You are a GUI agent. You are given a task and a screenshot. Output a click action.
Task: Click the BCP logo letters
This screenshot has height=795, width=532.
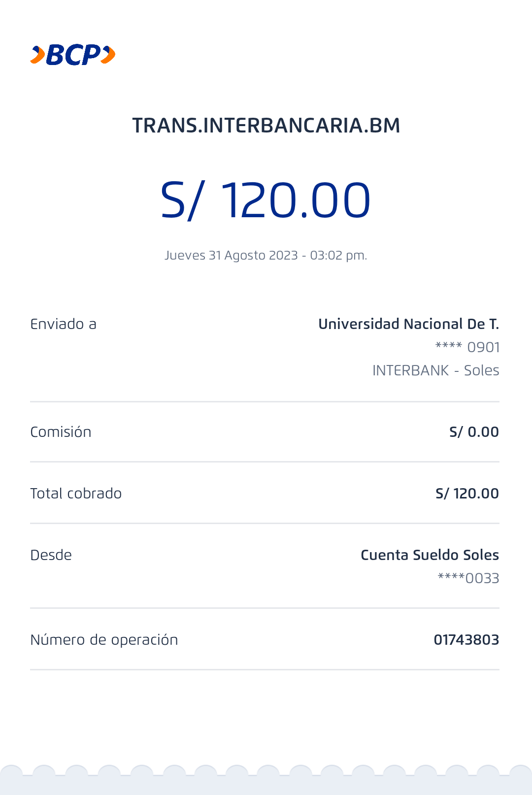tap(73, 55)
